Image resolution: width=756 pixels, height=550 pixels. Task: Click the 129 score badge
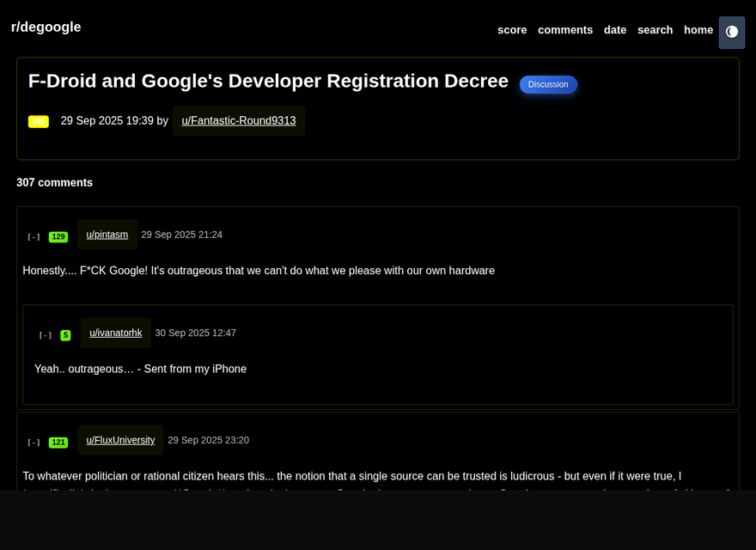(x=58, y=237)
